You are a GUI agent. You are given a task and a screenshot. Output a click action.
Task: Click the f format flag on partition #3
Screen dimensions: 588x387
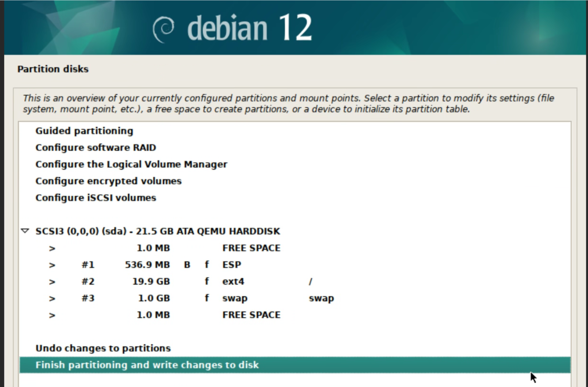207,298
